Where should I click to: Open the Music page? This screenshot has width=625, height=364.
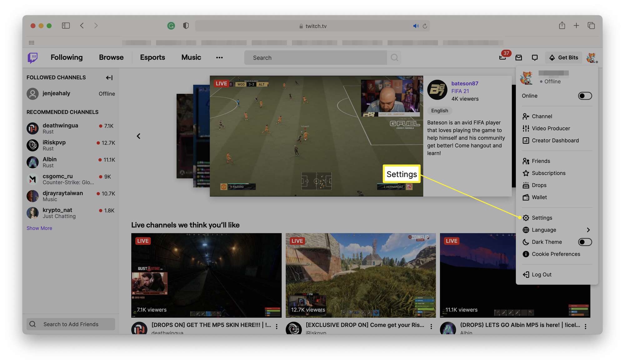(191, 57)
